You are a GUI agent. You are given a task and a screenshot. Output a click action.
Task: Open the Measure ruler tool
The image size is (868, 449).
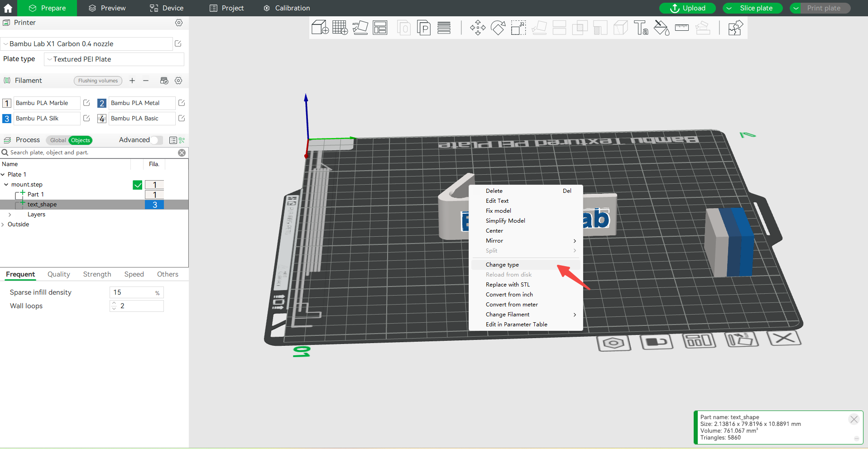coord(682,28)
